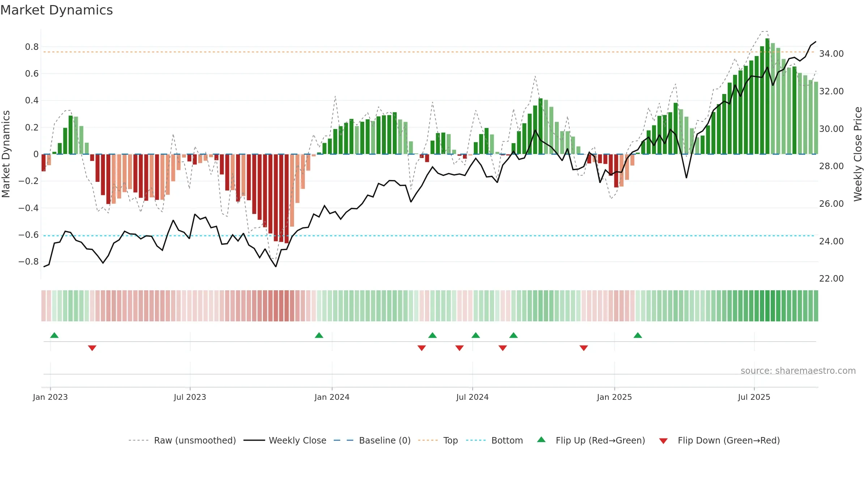Click the 'Jan 2023' x-axis label
Viewport: 868px width, 488px height.
(50, 397)
